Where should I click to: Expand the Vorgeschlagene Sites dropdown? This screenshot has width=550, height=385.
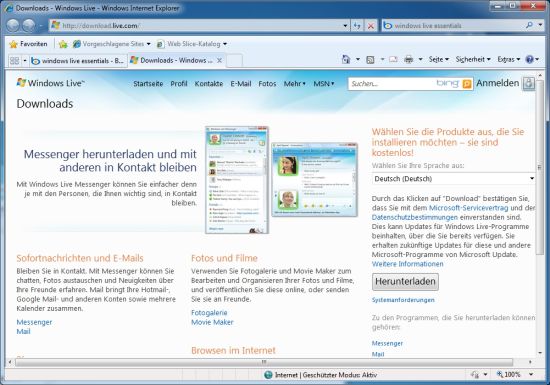[148, 44]
